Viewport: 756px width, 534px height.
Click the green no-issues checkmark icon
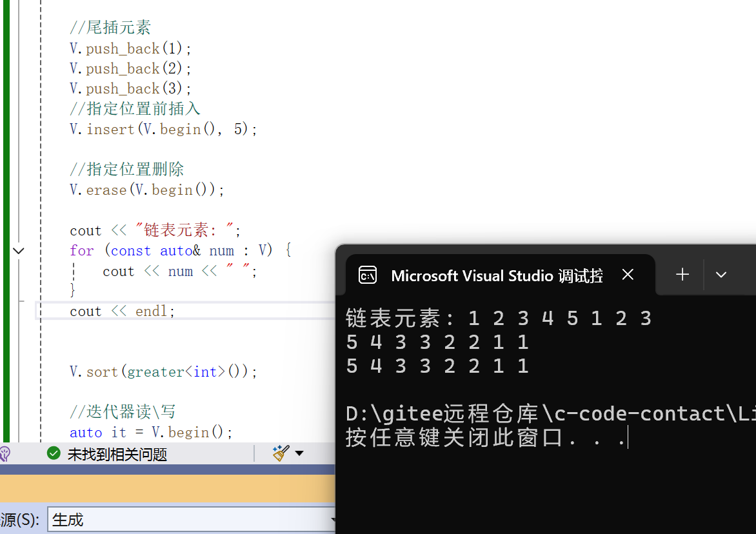(x=54, y=453)
